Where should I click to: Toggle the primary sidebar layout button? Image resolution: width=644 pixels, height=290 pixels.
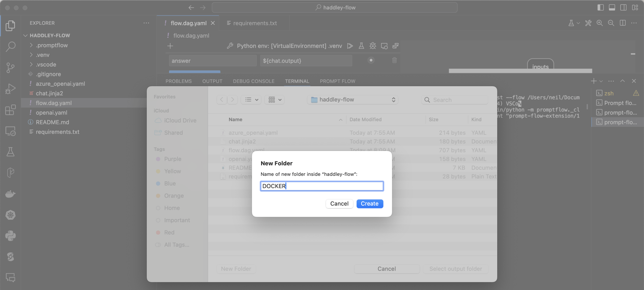point(600,8)
